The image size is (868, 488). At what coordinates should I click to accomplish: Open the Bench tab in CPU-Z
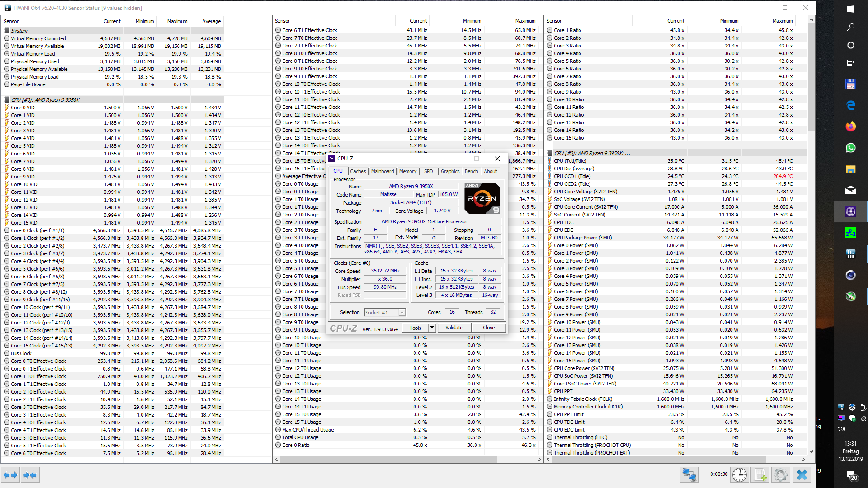point(471,171)
